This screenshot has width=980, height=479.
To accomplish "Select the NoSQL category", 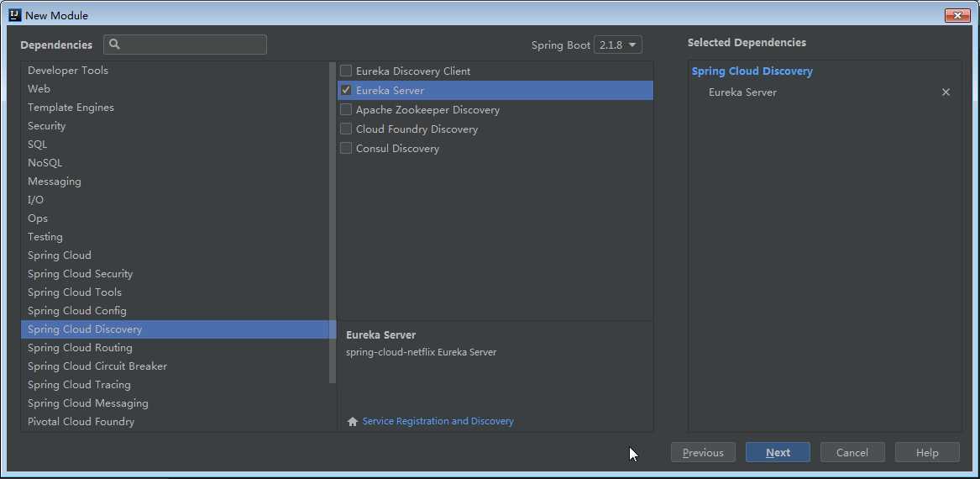I will coord(175,162).
